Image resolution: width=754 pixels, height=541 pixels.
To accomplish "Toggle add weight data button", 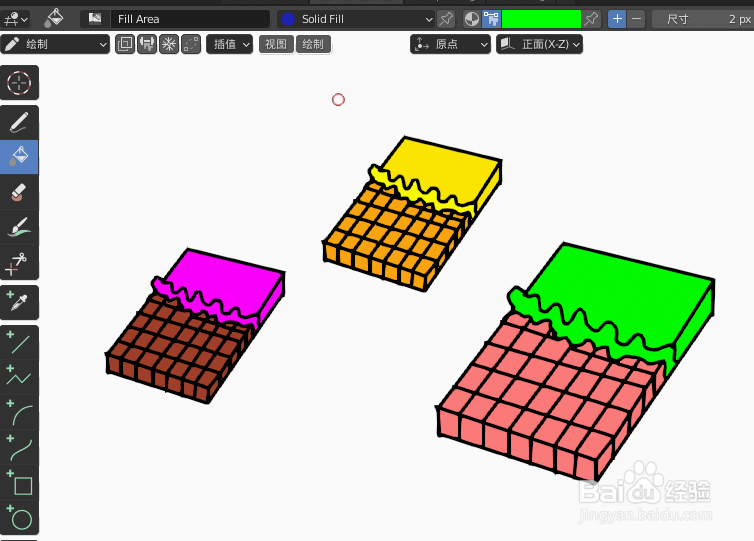I will tap(147, 44).
